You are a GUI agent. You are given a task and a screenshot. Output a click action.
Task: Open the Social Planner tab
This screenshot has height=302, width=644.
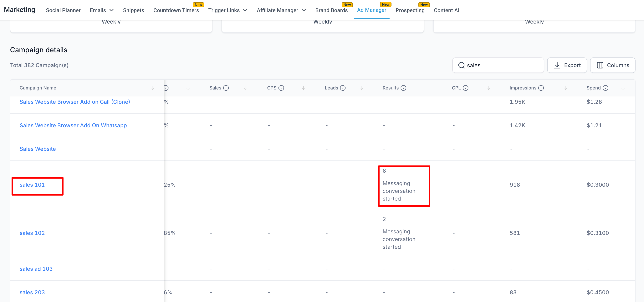coord(63,10)
